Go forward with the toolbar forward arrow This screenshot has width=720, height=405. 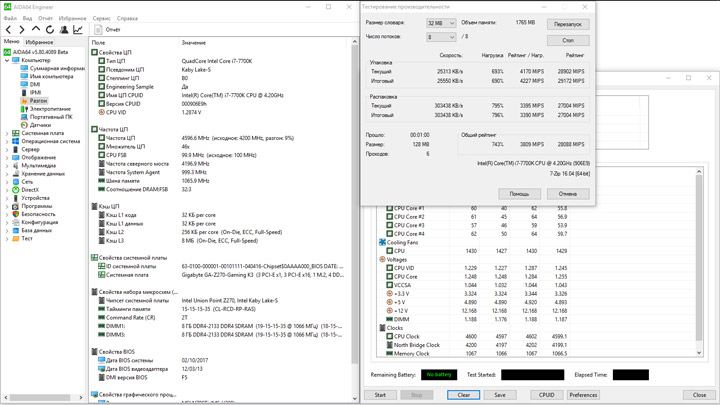[x=22, y=29]
